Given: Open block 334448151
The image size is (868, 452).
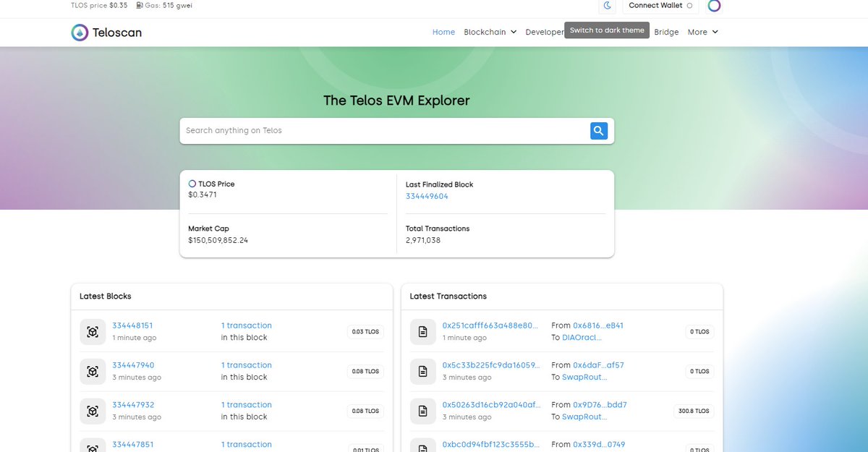Looking at the screenshot, I should (132, 325).
